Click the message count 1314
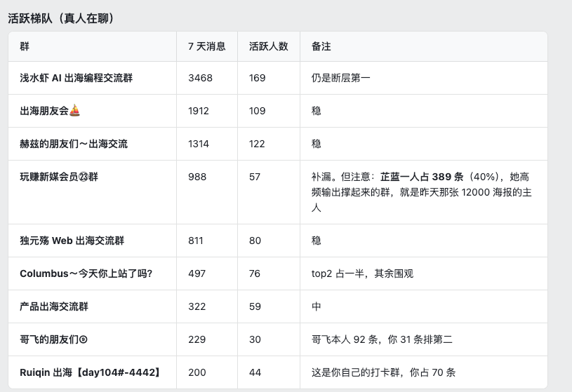The image size is (572, 392). pyautogui.click(x=199, y=144)
